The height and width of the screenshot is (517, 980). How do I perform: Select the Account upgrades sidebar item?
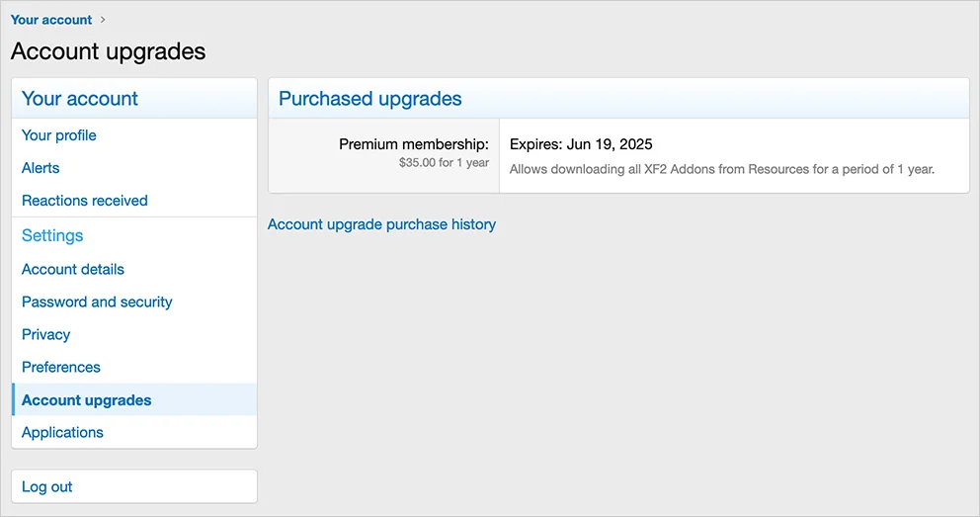pos(87,400)
